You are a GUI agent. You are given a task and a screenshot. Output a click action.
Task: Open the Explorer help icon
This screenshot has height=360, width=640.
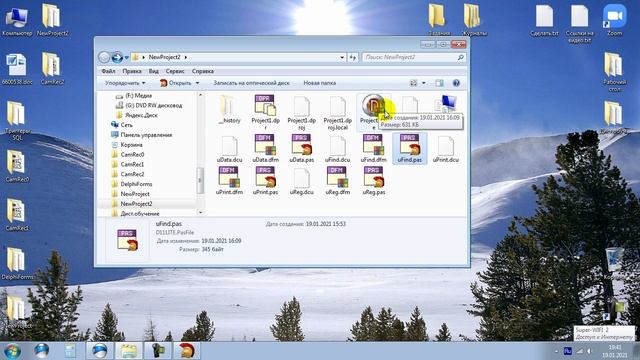456,83
